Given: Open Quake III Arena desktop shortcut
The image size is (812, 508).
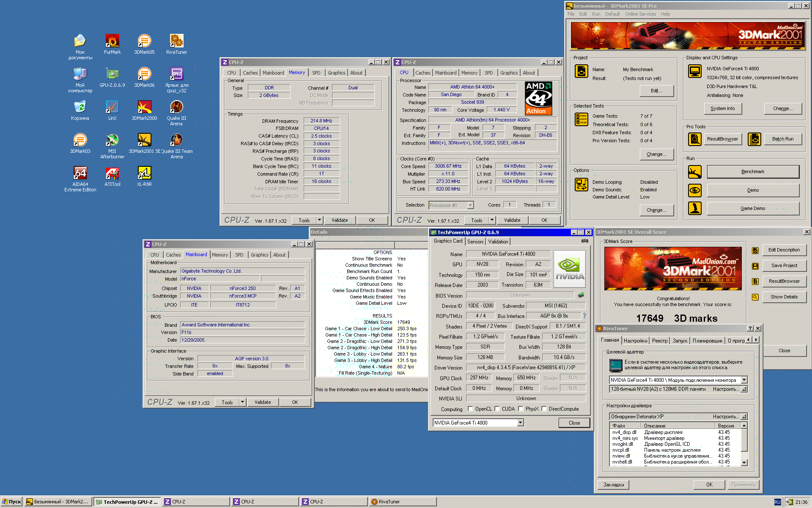Looking at the screenshot, I should (176, 107).
